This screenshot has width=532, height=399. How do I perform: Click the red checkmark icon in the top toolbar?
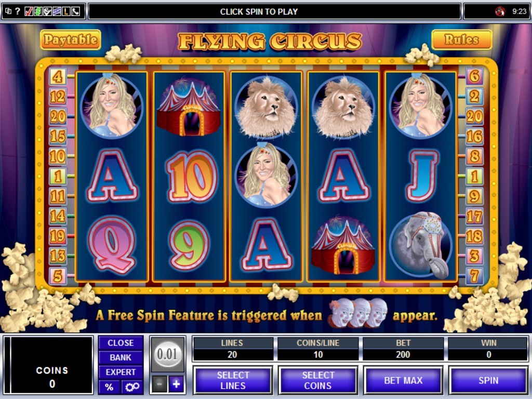(29, 11)
